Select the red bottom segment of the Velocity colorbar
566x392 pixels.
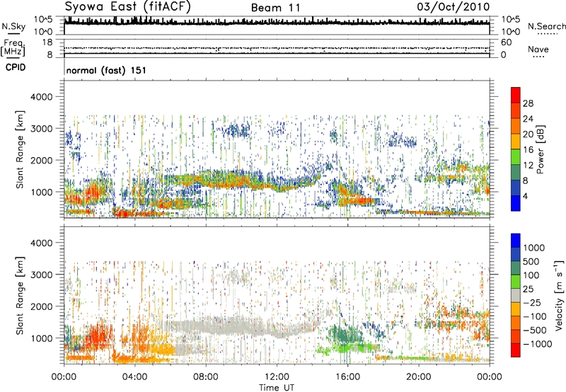pos(516,350)
